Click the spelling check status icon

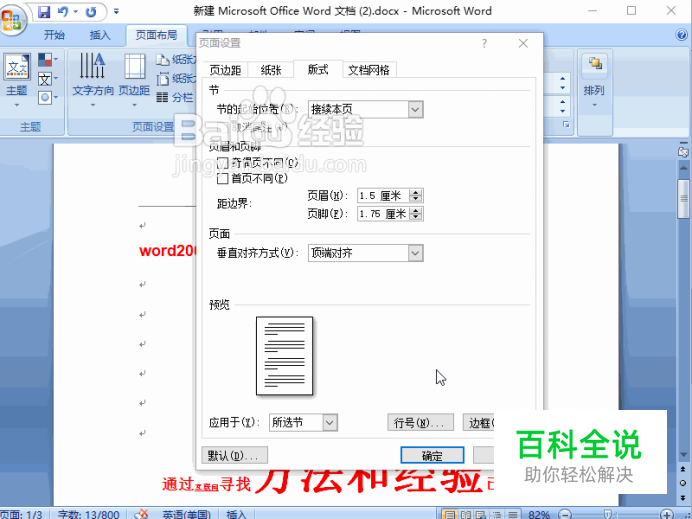141,514
